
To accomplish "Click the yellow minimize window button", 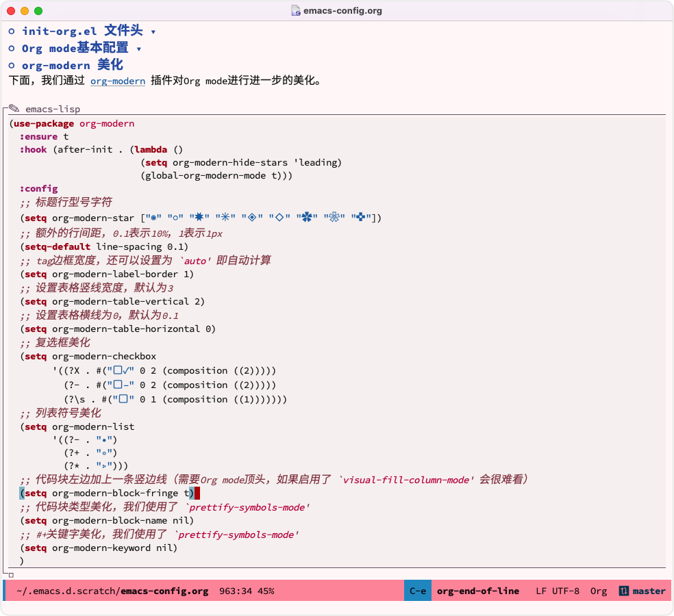I will tap(25, 11).
